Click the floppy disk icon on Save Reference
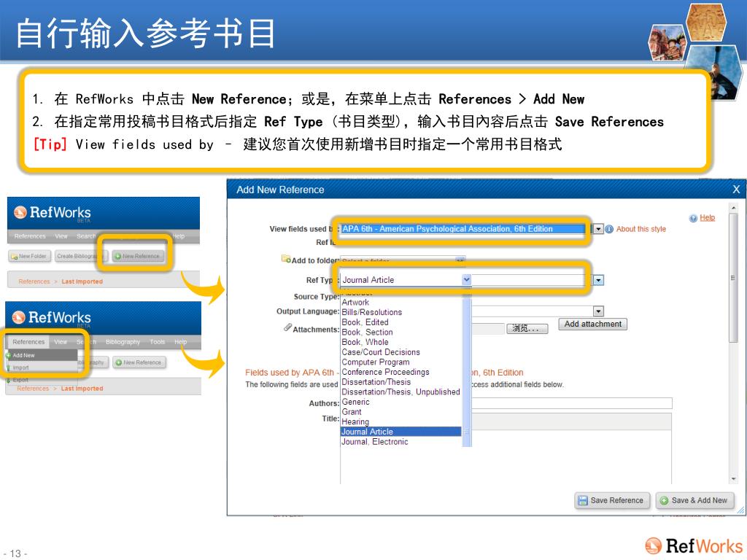The height and width of the screenshot is (560, 747). 582,500
